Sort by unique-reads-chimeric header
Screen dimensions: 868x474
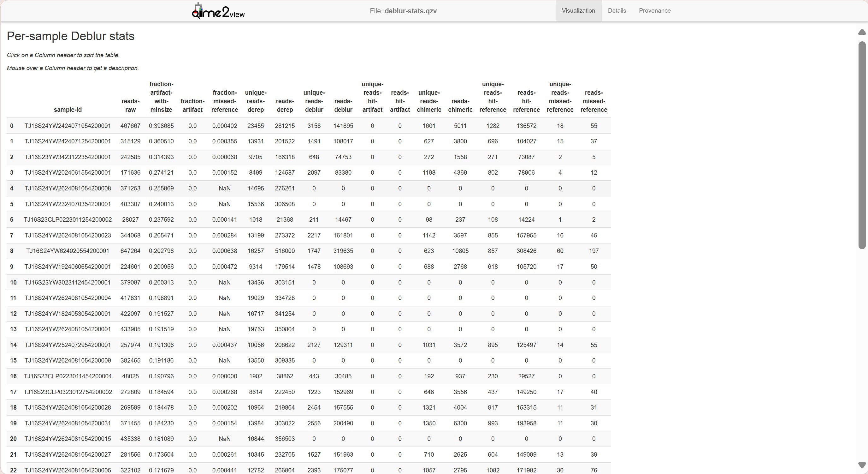pyautogui.click(x=428, y=101)
